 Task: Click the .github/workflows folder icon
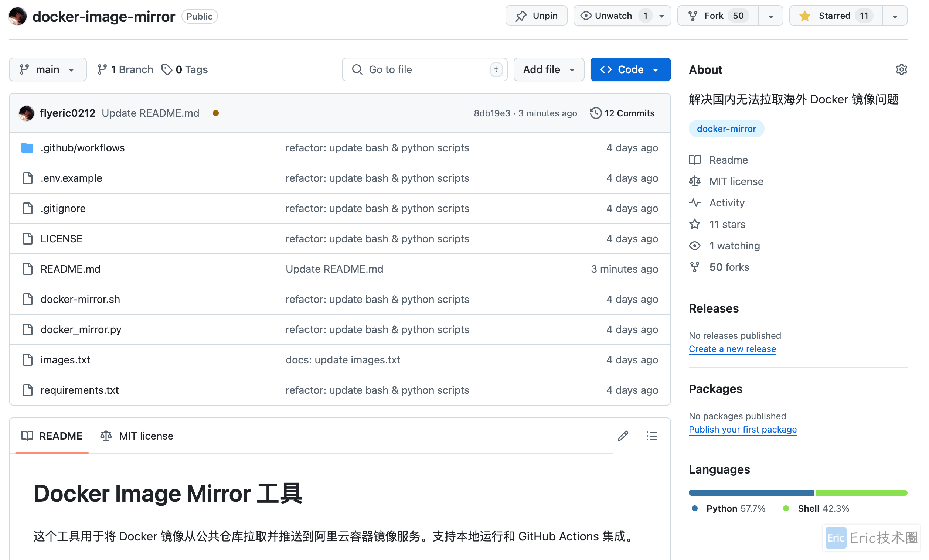tap(27, 148)
